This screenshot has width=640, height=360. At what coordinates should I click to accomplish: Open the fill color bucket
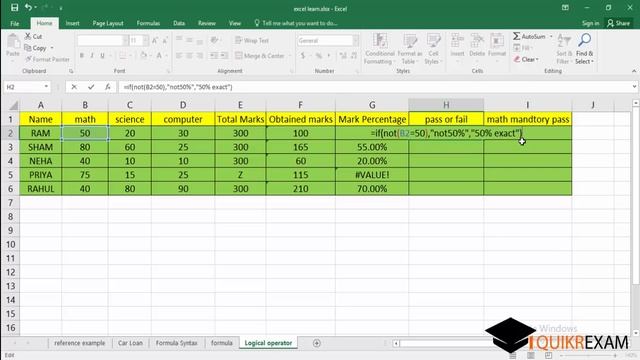(144, 56)
